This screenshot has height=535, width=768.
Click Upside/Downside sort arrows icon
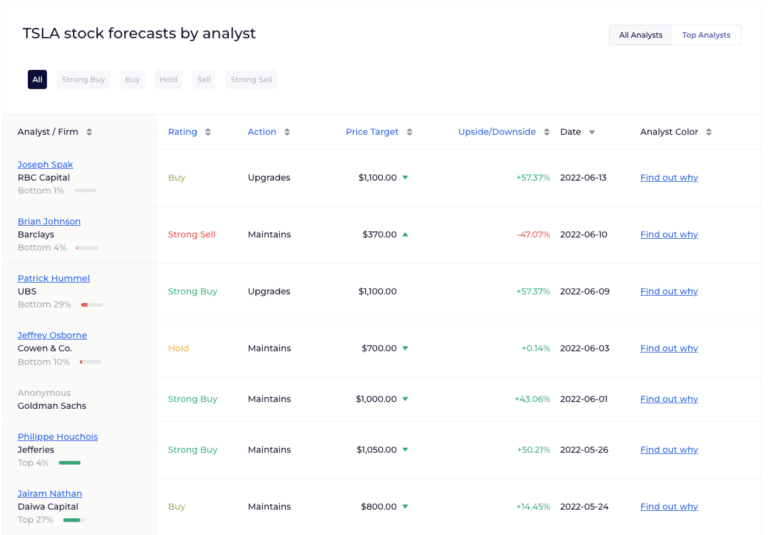pyautogui.click(x=546, y=132)
